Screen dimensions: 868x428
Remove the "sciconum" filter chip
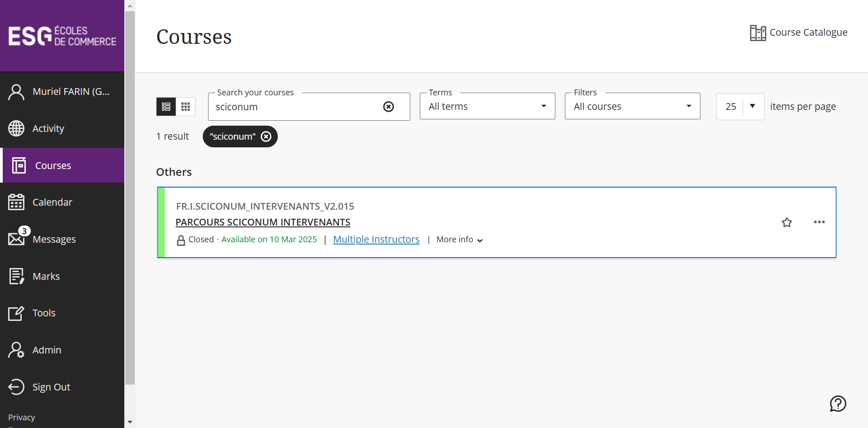tap(266, 136)
